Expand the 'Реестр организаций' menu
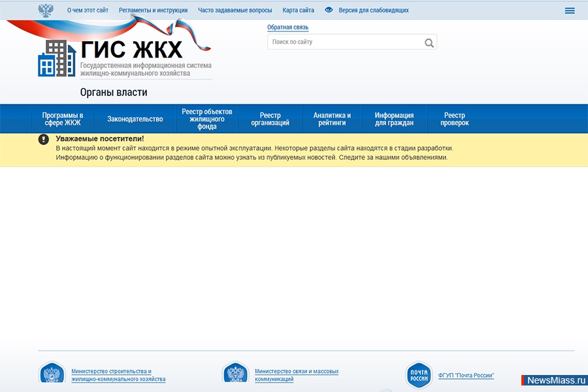 (270, 119)
